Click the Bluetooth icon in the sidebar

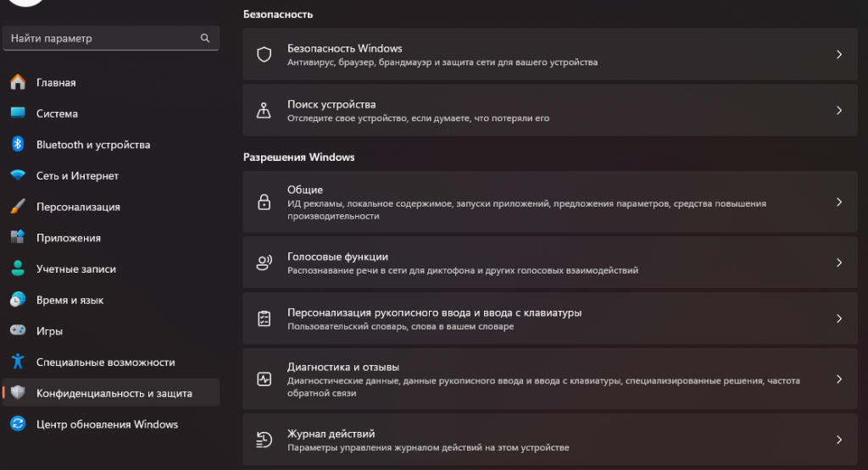[x=18, y=144]
